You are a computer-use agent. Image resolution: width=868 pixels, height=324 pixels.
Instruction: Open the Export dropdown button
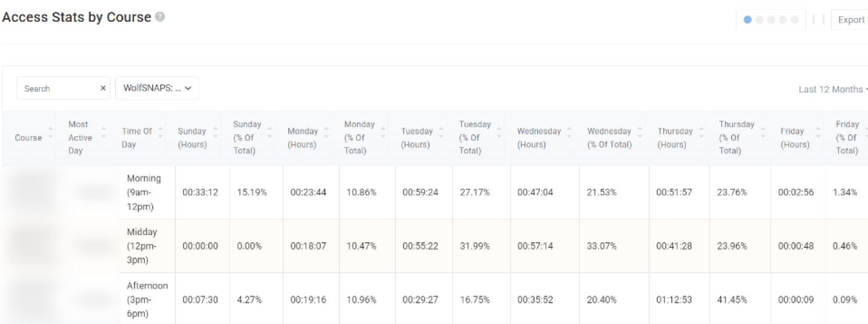tap(850, 20)
